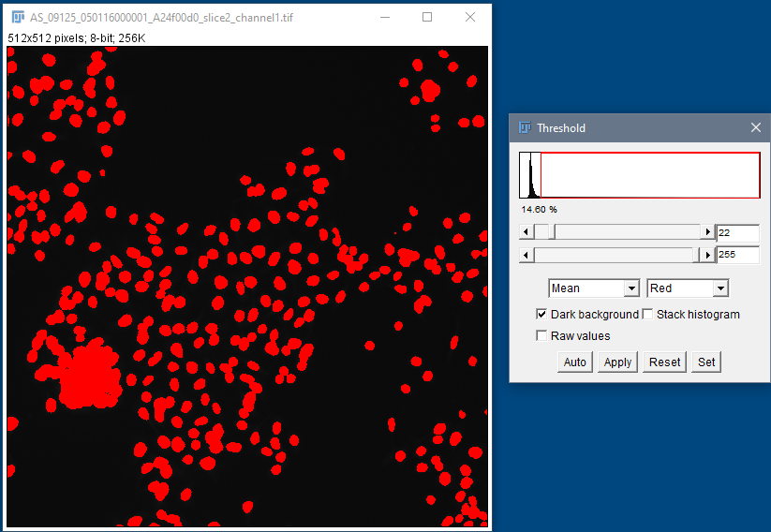Click the upper threshold value field showing 255
Viewport: 771px width, 532px height.
tap(736, 255)
